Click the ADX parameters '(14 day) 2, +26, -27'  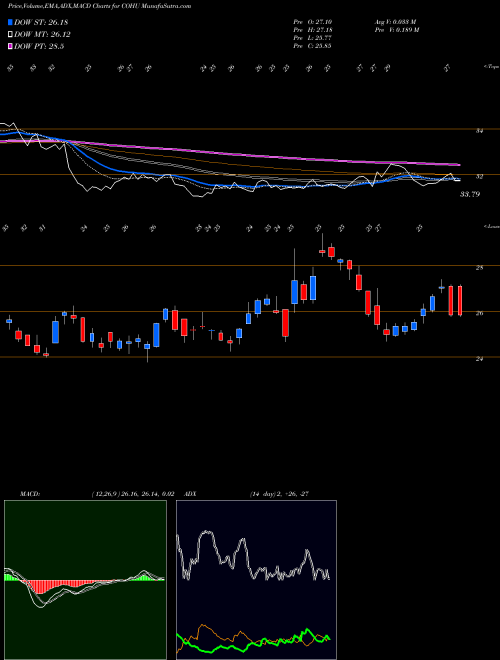pos(279,494)
